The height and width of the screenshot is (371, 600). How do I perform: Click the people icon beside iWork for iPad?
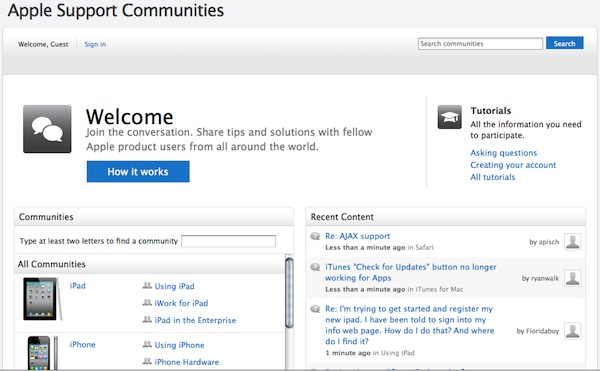pyautogui.click(x=147, y=303)
